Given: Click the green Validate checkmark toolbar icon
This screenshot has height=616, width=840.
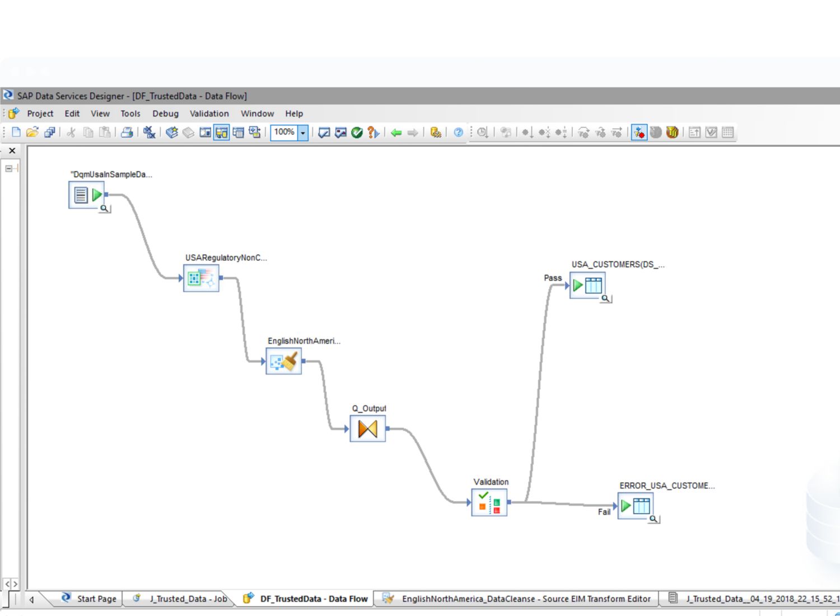Looking at the screenshot, I should (x=357, y=133).
